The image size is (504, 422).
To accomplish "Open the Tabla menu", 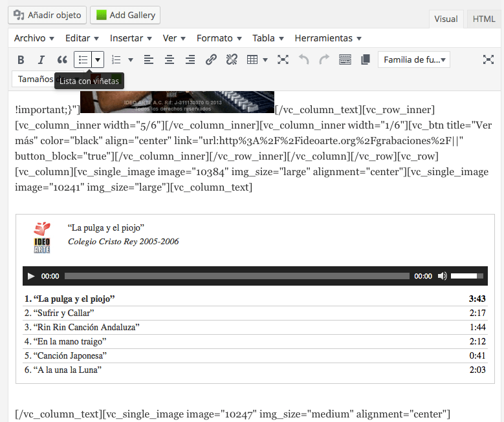I will coord(268,38).
